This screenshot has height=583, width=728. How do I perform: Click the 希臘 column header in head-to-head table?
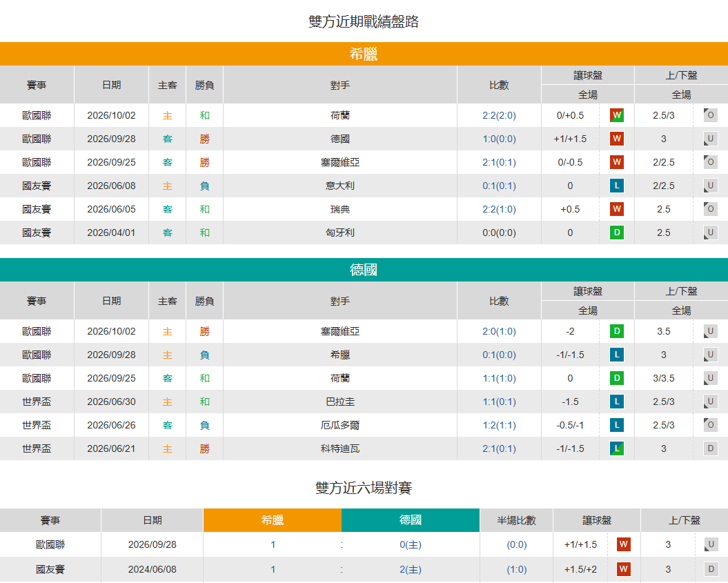coord(273,520)
